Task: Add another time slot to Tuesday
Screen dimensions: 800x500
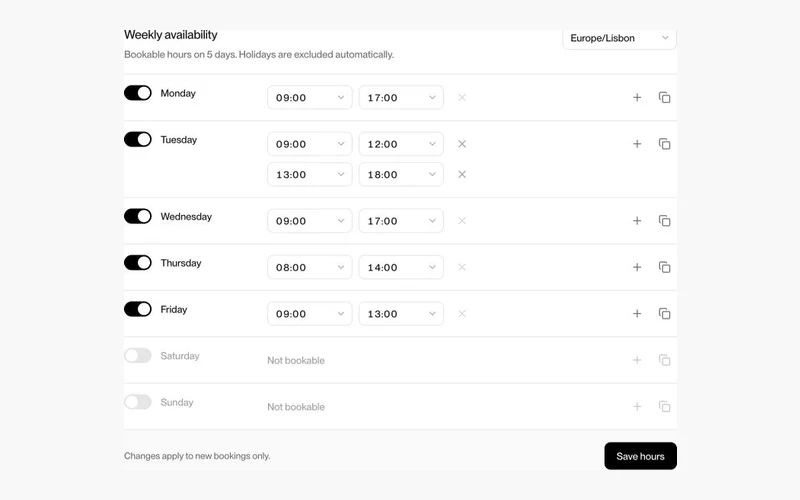Action: pyautogui.click(x=637, y=144)
